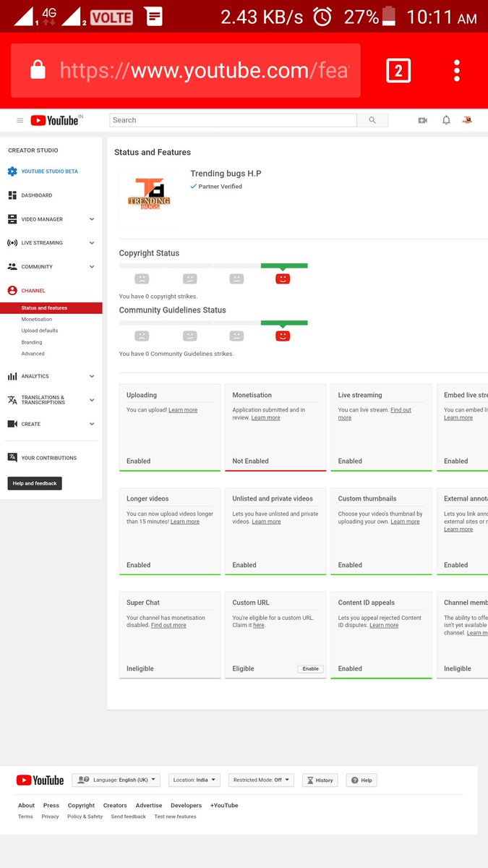
Task: Click the Copyright footer link
Action: [81, 805]
